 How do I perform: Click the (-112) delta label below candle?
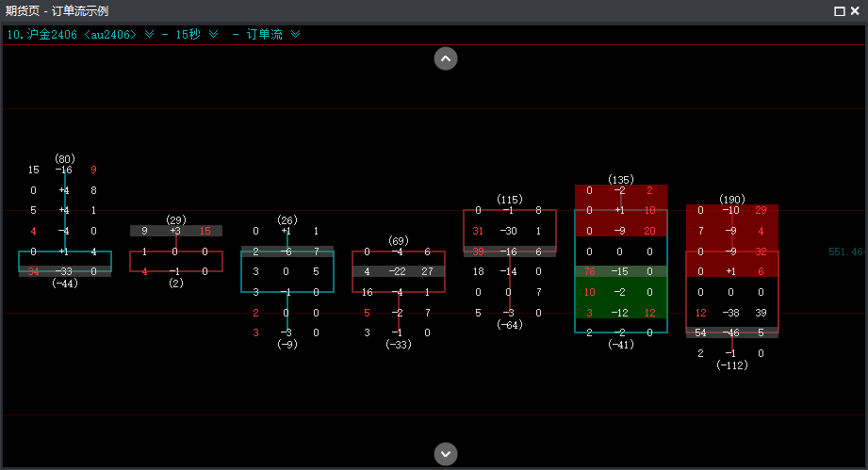pos(732,365)
